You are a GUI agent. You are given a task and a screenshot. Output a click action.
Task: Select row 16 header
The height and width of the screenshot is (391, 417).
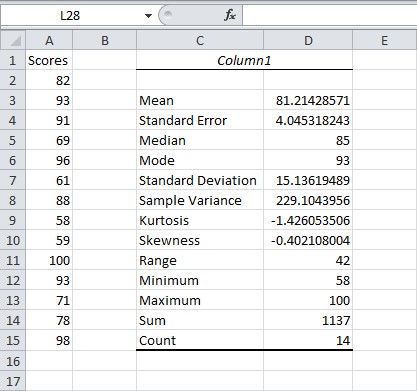tap(13, 361)
